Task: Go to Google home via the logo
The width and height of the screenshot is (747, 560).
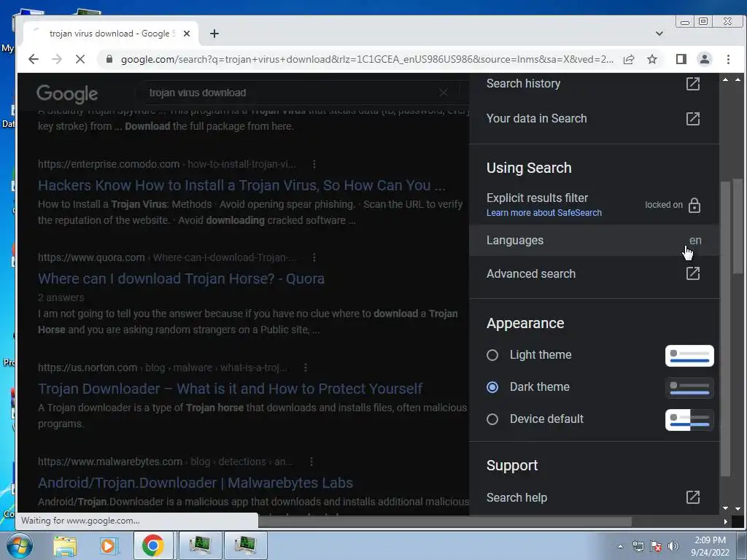Action: point(67,94)
